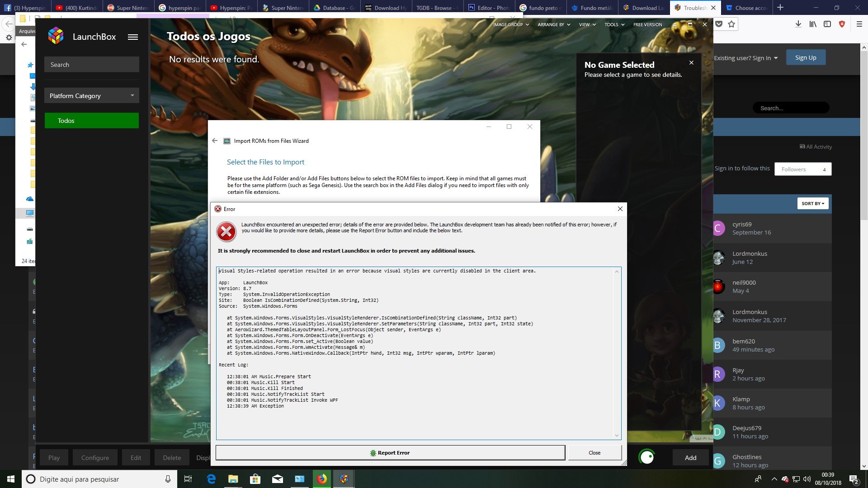Viewport: 868px width, 488px height.
Task: Click the Pocket save icon in Firefox
Action: tap(719, 24)
